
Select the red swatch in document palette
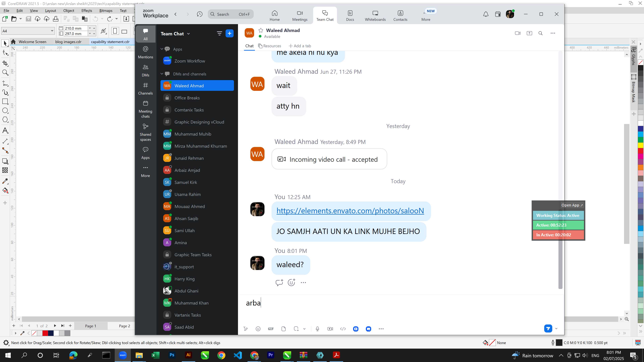pos(45,333)
